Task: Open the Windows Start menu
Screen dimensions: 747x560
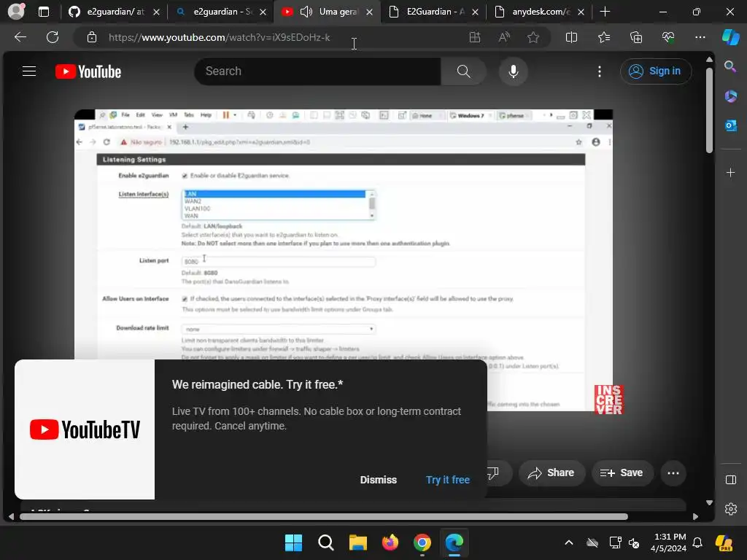Action: (x=293, y=542)
